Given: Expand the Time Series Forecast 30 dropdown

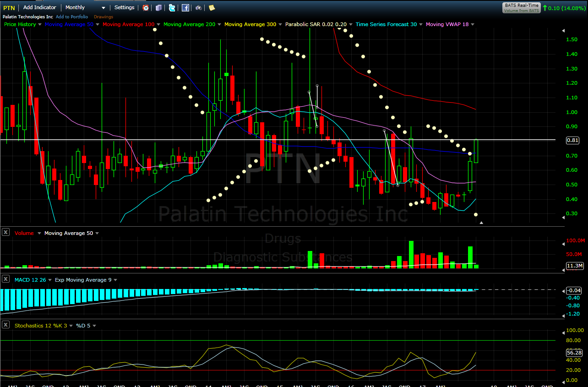Looking at the screenshot, I should 421,24.
